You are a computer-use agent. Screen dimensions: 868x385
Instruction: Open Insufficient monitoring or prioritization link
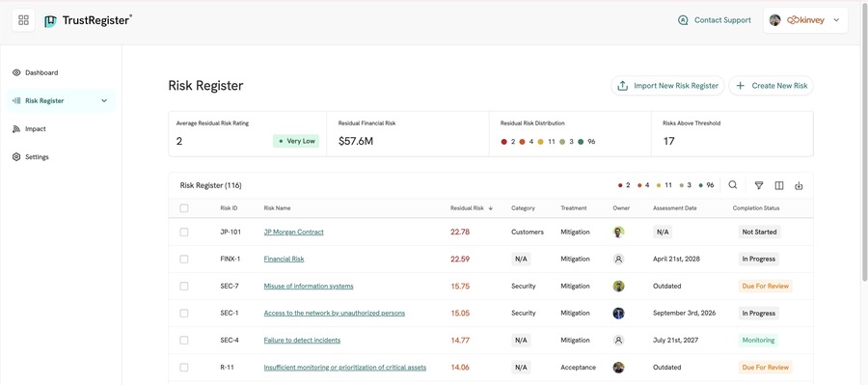tap(345, 368)
